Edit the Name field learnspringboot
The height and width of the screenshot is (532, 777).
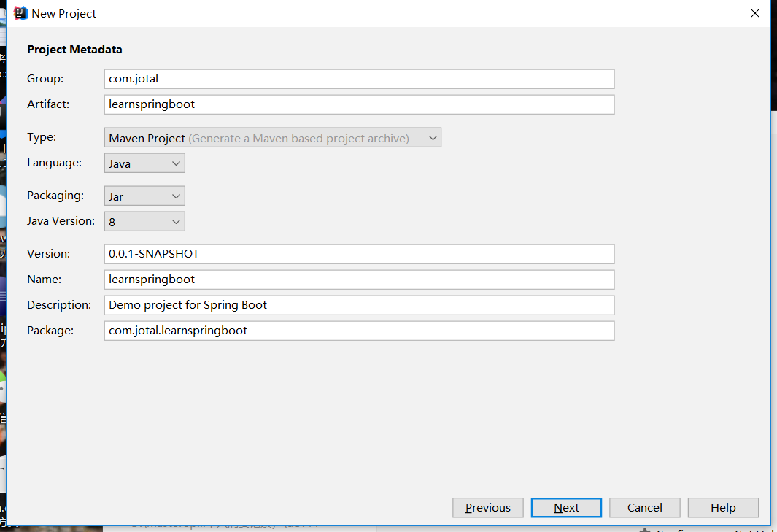click(359, 280)
